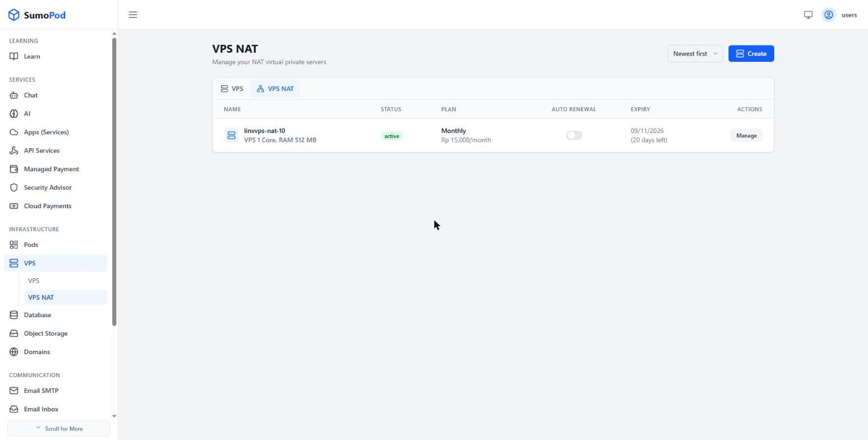This screenshot has height=440, width=868.
Task: Click the NAME column header
Action: point(232,109)
